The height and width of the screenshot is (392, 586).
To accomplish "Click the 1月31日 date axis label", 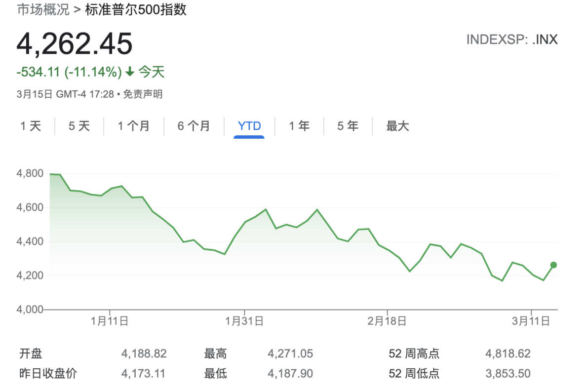I will pyautogui.click(x=244, y=321).
